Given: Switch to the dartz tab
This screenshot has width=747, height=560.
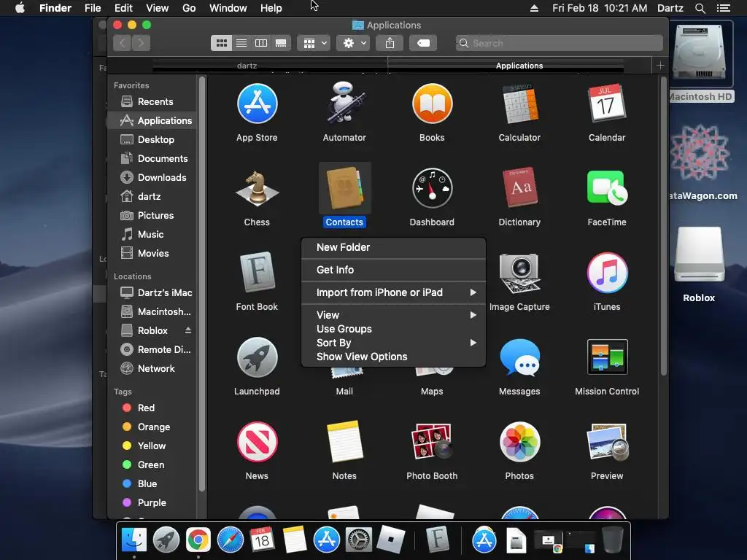Looking at the screenshot, I should 247,66.
